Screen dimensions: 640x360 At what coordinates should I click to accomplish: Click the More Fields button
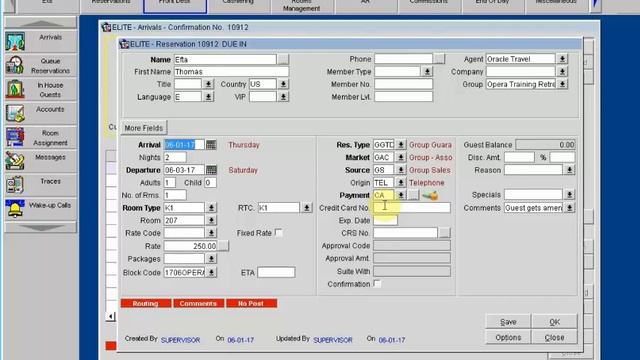pos(144,128)
